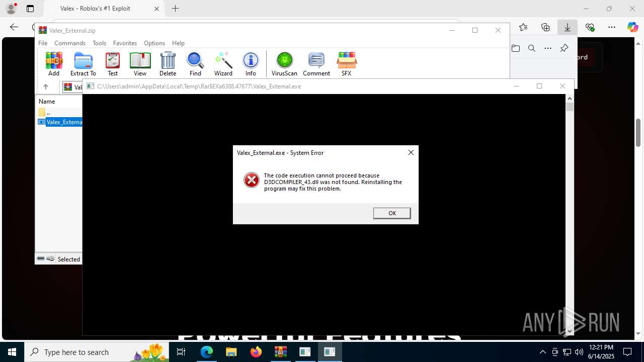Open the File menu in WinRAR
Screen dimensions: 644x362
point(43,43)
